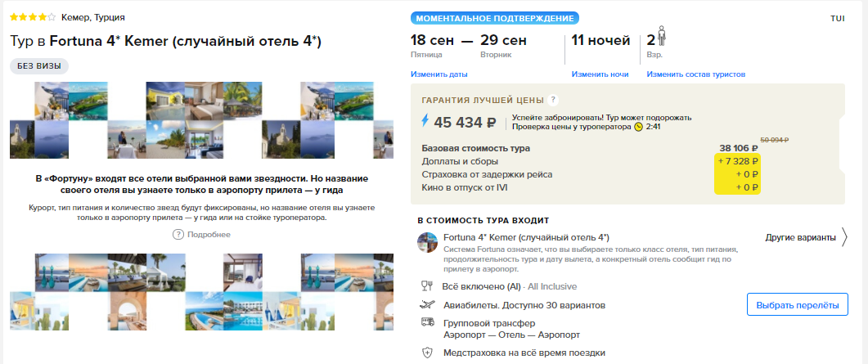
Task: Click the question mark icon beside Подробнее
Action: [178, 235]
